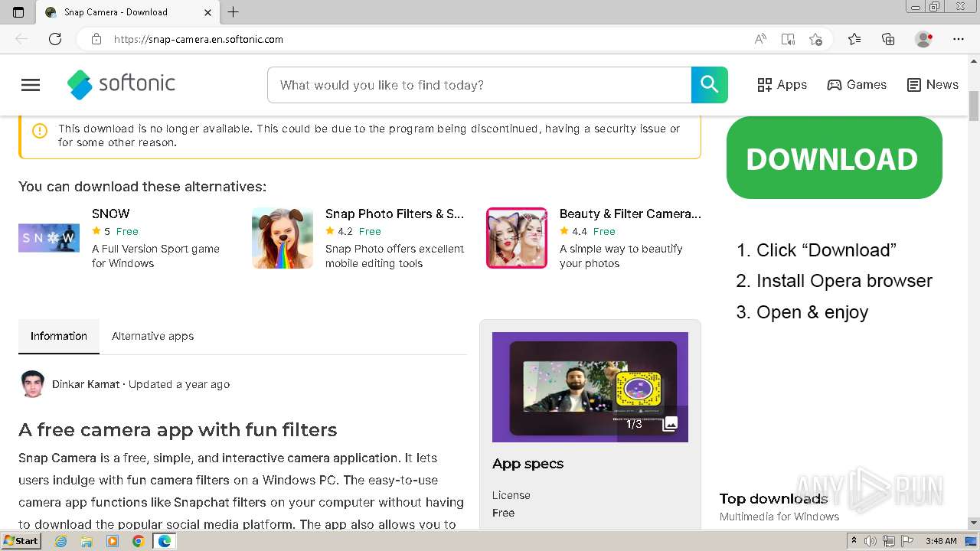Viewport: 980px width, 551px height.
Task: Click the browser back button
Action: pos(21,39)
